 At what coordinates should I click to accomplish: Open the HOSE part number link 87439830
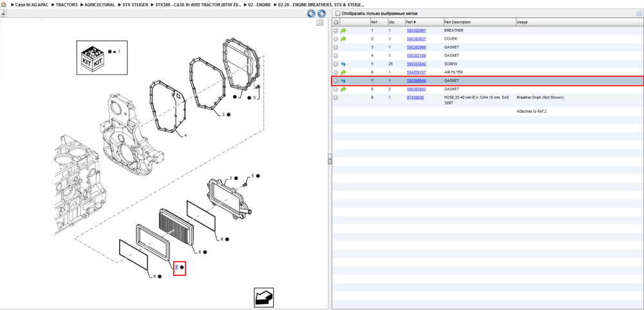point(415,97)
